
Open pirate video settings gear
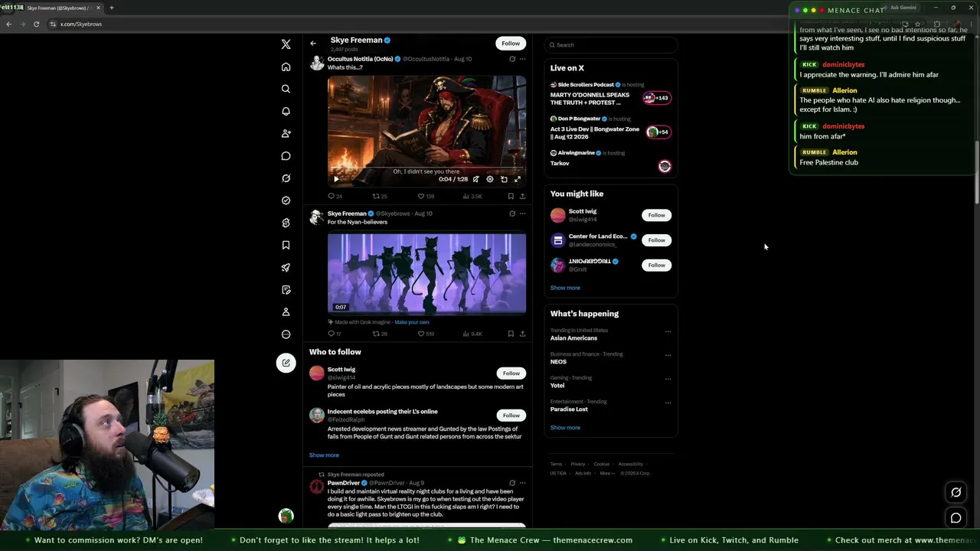point(490,179)
